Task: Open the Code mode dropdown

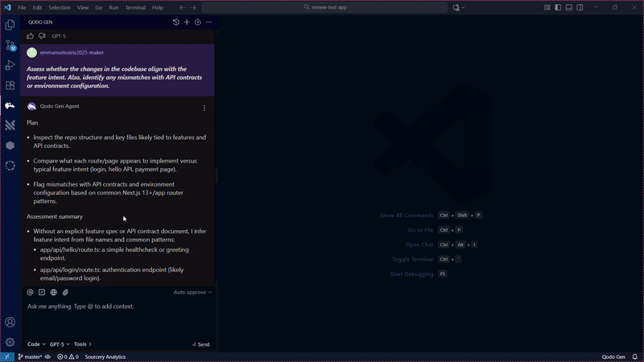Action: [x=36, y=344]
